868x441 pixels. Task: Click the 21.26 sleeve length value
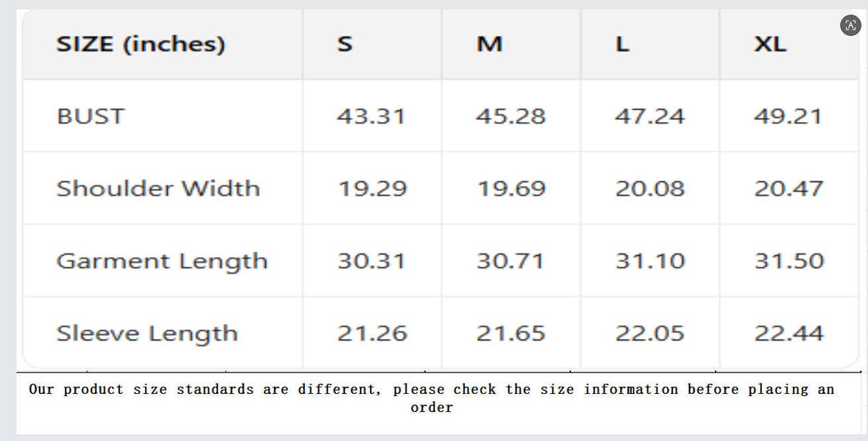372,334
